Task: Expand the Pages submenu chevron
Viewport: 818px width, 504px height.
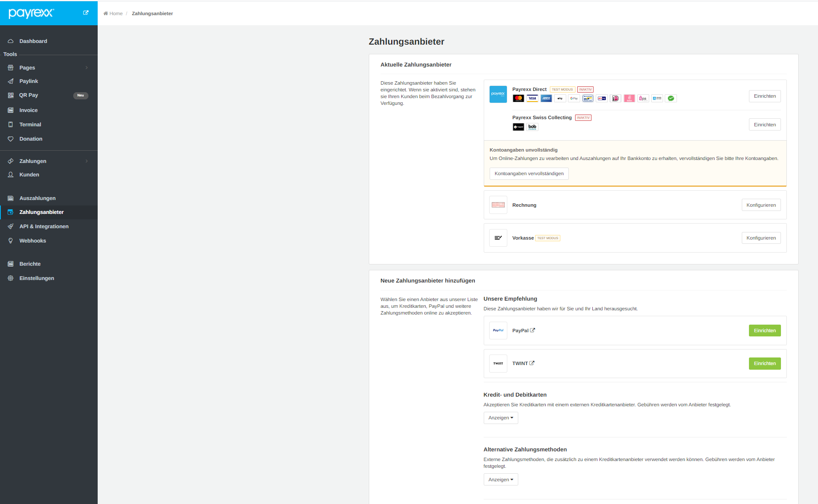Action: [x=87, y=68]
